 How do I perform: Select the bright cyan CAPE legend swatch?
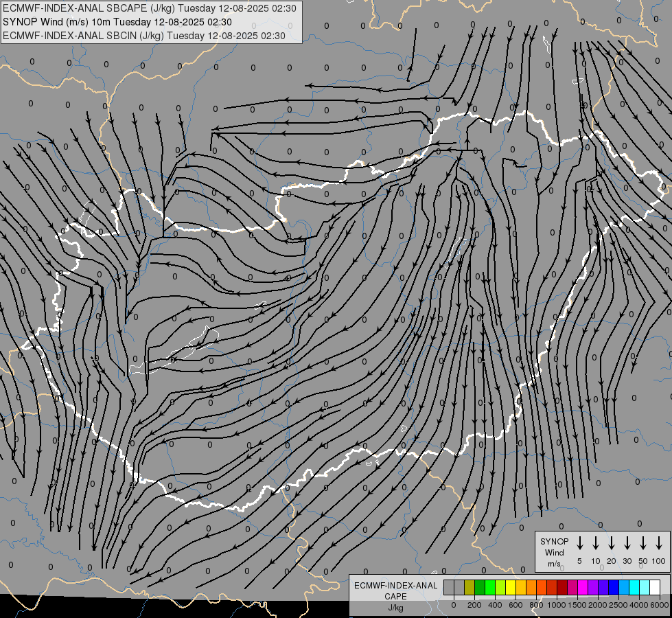634,588
